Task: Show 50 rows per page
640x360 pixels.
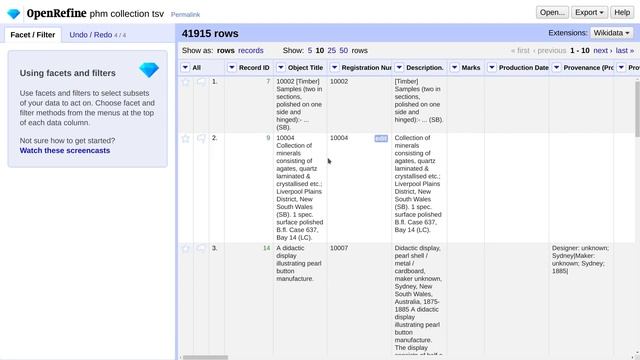Action: (344, 51)
